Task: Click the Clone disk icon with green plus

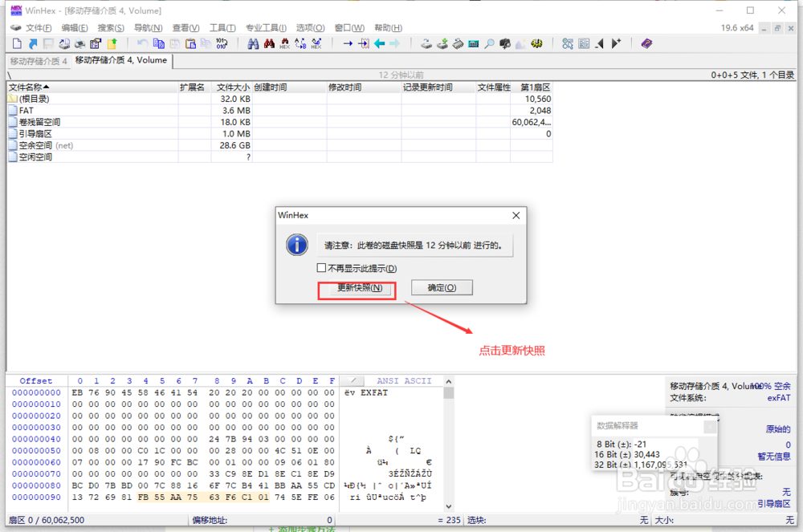Action: coord(442,43)
